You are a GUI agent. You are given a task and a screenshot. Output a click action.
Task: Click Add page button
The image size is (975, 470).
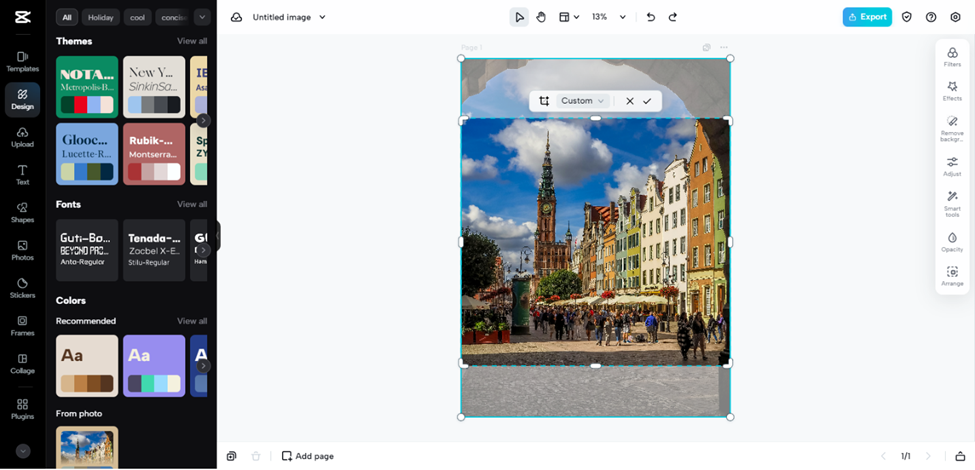click(308, 456)
